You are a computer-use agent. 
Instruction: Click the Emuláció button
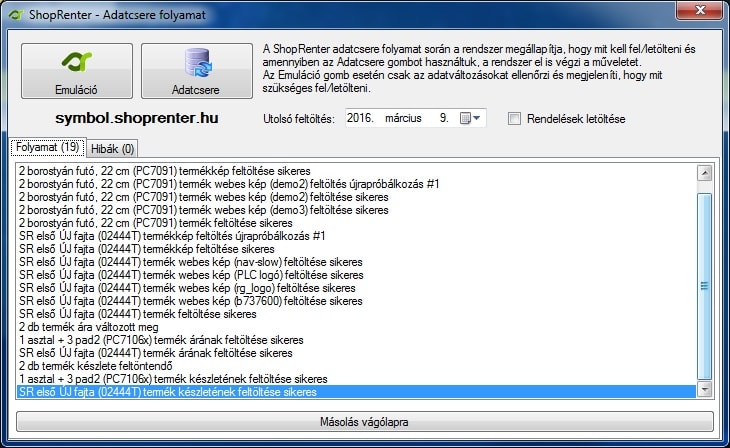(77, 71)
